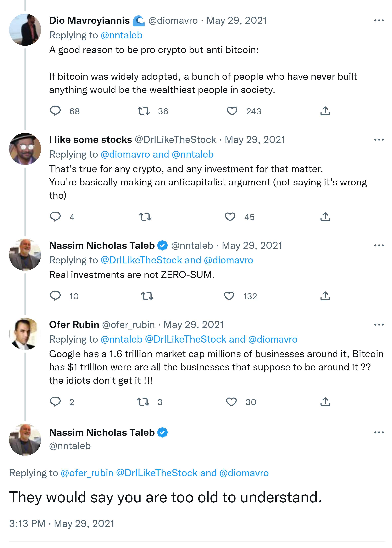Open more options on Ofer Rubin's tweet
The width and height of the screenshot is (392, 548).
point(379,325)
